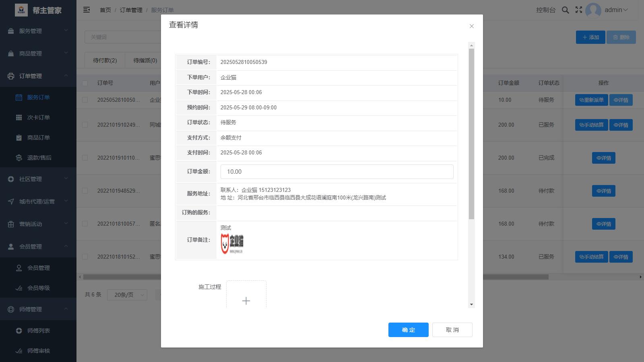Expand the 社区管理 menu chevron
The height and width of the screenshot is (362, 644).
point(66,179)
